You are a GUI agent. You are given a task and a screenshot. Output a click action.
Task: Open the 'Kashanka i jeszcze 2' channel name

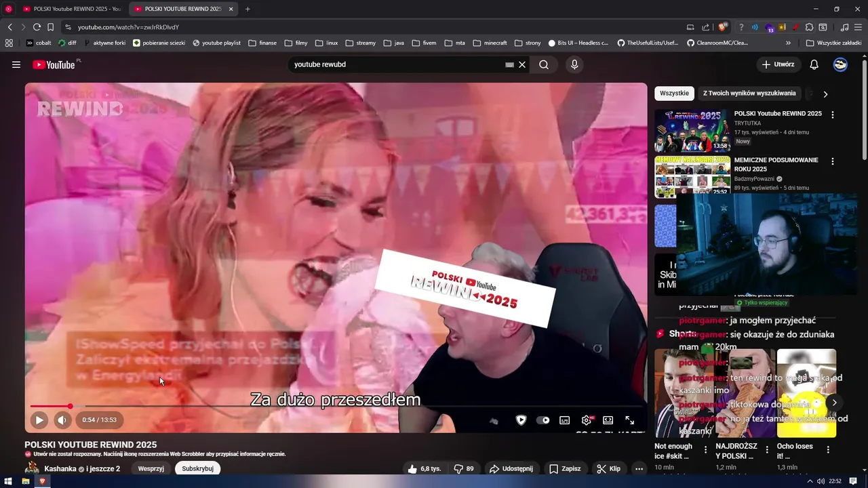(x=82, y=468)
